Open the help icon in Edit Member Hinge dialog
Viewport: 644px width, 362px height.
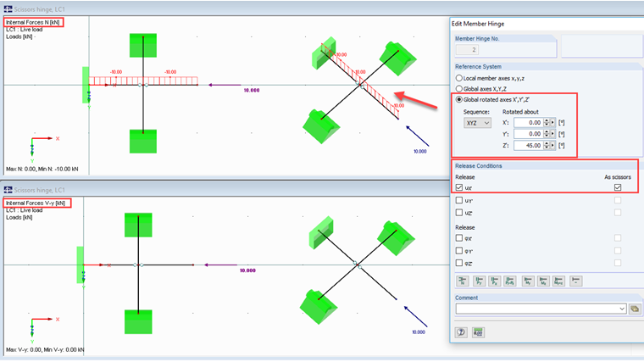461,332
